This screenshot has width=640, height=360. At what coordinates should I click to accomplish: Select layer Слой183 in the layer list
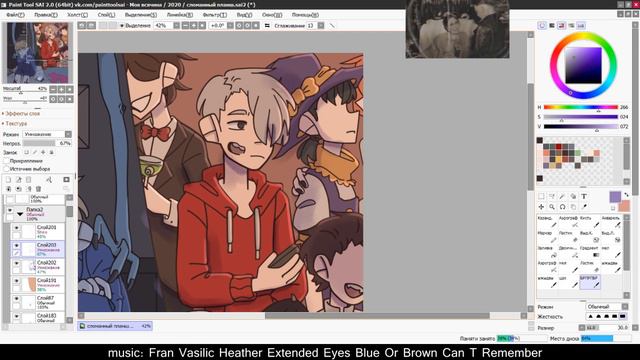pos(38,318)
